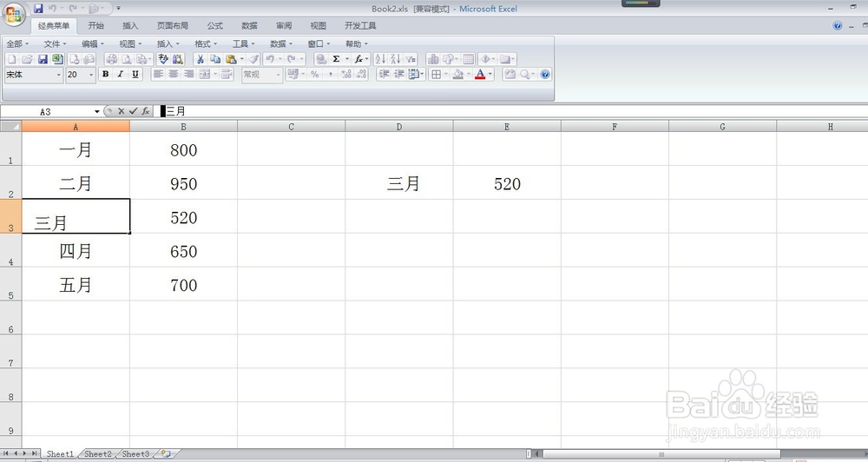Click the Insert Chart icon
868x462 pixels.
433,59
